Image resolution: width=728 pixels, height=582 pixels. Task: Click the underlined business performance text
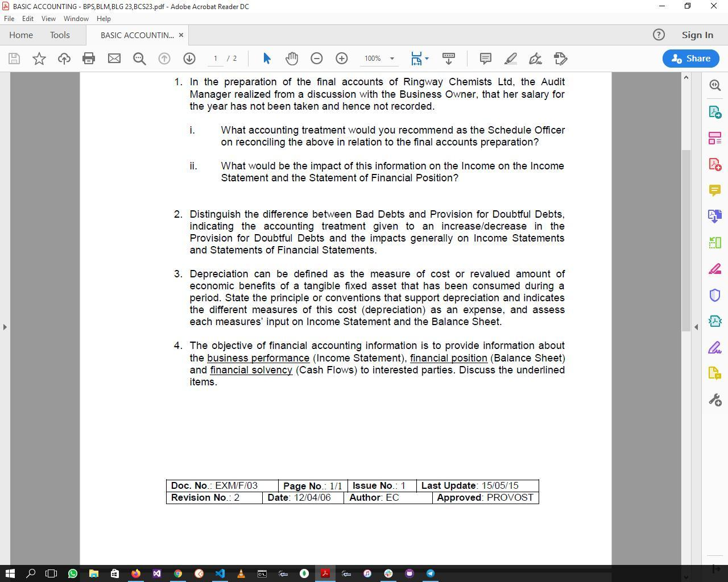pyautogui.click(x=258, y=358)
